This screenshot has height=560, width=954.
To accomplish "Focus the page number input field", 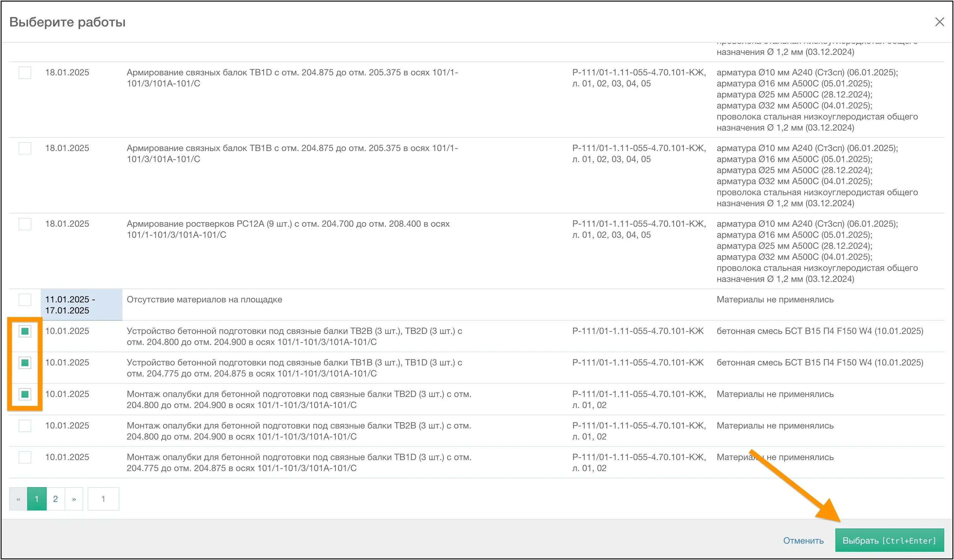I will pyautogui.click(x=103, y=499).
